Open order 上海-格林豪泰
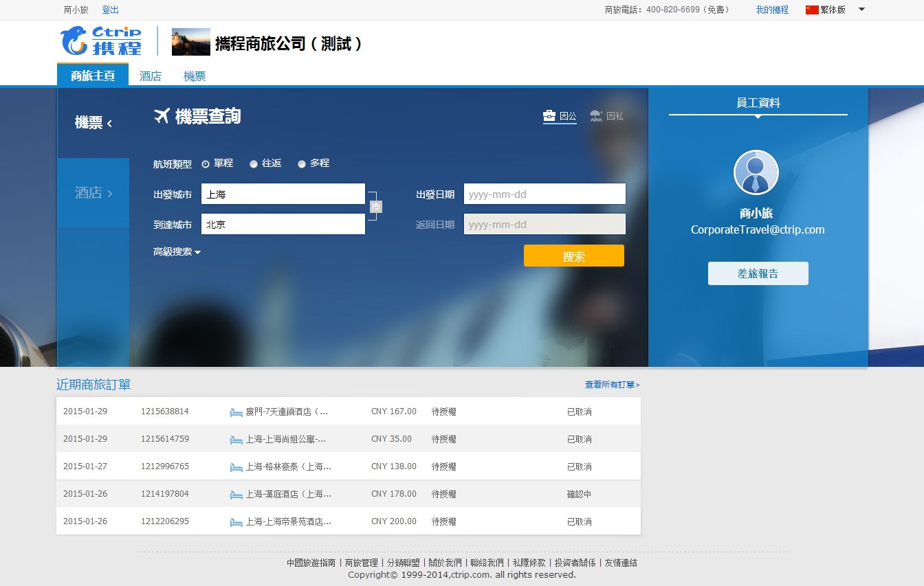924x586 pixels. click(x=289, y=467)
